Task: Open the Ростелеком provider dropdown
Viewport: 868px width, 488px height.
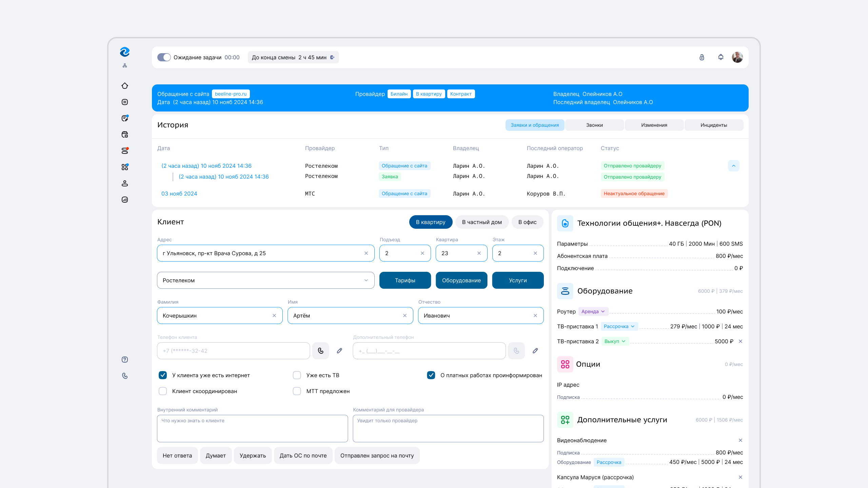Action: tap(265, 280)
